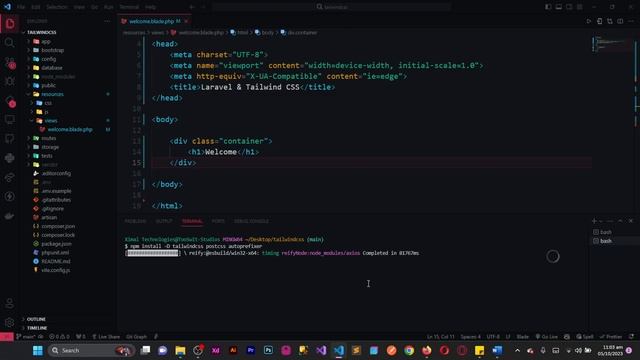Click the Split Editor icon
This screenshot has width=640, height=360.
click(620, 21)
